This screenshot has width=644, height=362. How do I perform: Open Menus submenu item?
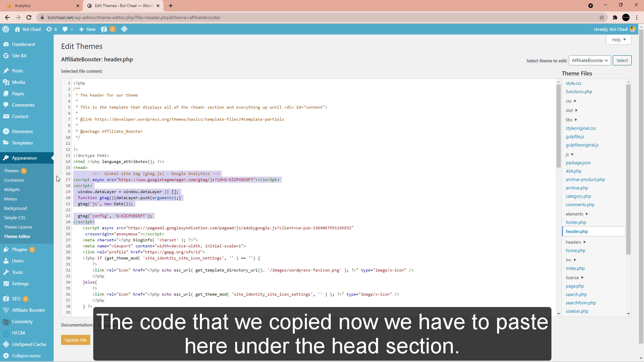(10, 199)
